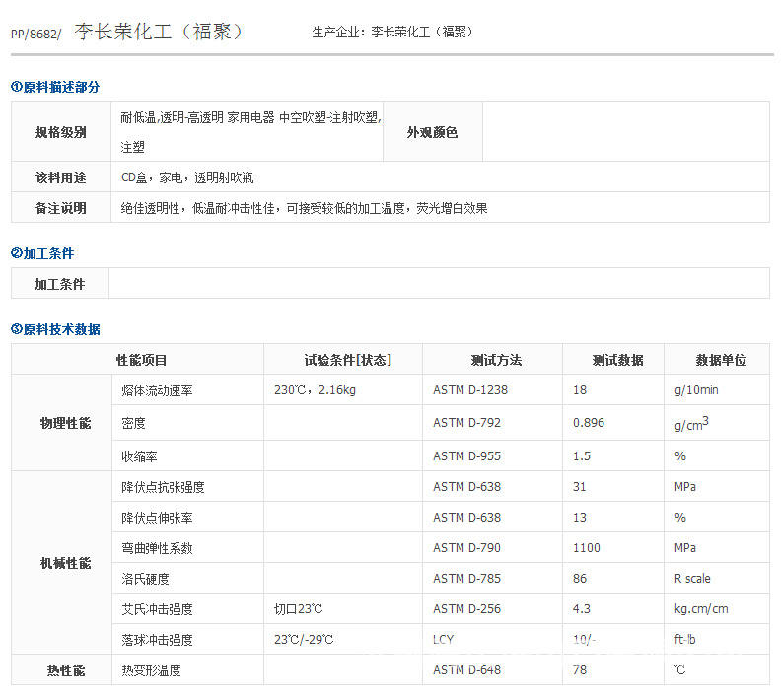Click the melt flow value 18
The height and width of the screenshot is (700, 781).
click(580, 389)
